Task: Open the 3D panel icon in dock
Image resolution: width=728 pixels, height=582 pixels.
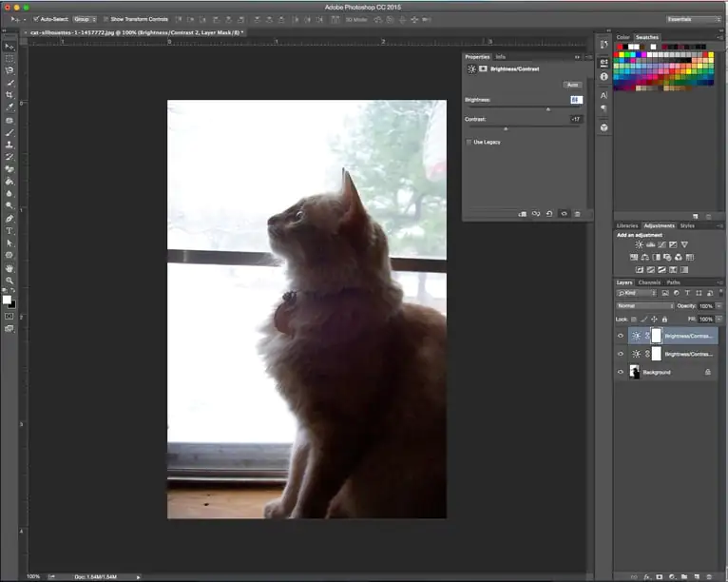Action: (603, 127)
